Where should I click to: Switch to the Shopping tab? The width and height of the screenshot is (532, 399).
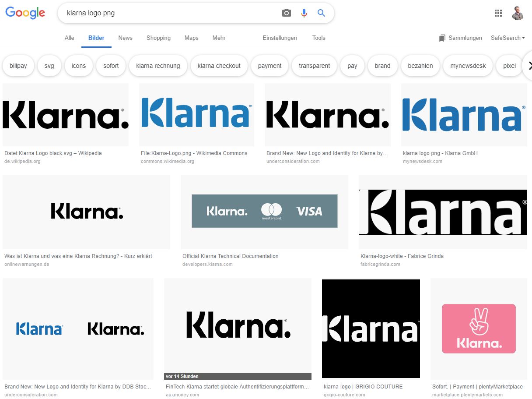click(x=158, y=38)
